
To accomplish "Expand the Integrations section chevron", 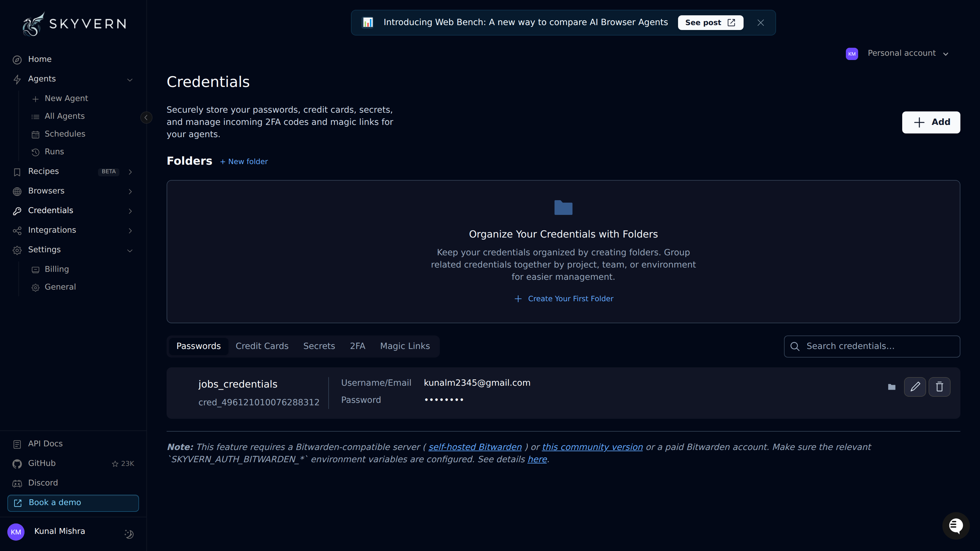I will [130, 231].
